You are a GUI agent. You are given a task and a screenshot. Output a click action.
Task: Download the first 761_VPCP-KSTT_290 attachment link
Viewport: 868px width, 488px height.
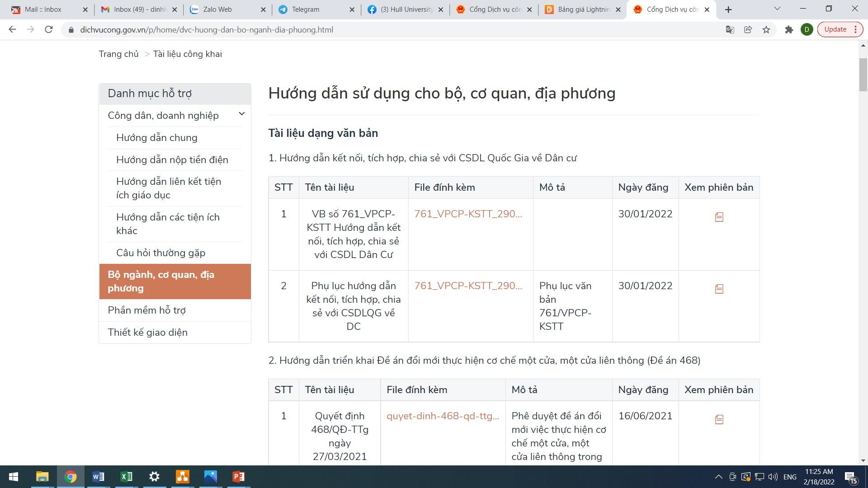(x=468, y=214)
